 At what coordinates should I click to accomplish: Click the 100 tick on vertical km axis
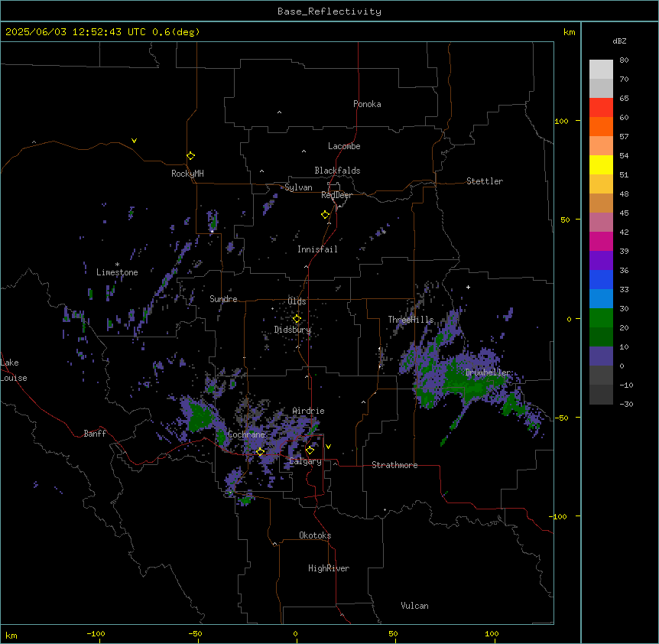point(561,121)
